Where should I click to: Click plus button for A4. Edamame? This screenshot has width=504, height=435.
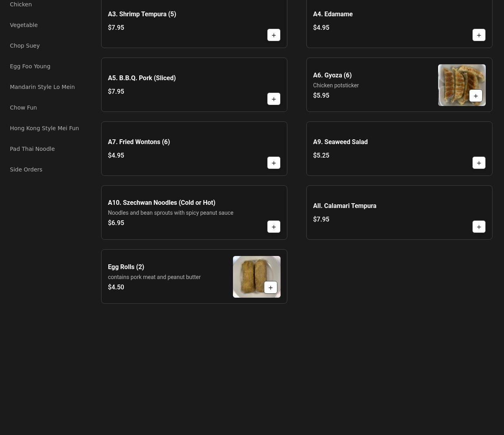pos(479,35)
